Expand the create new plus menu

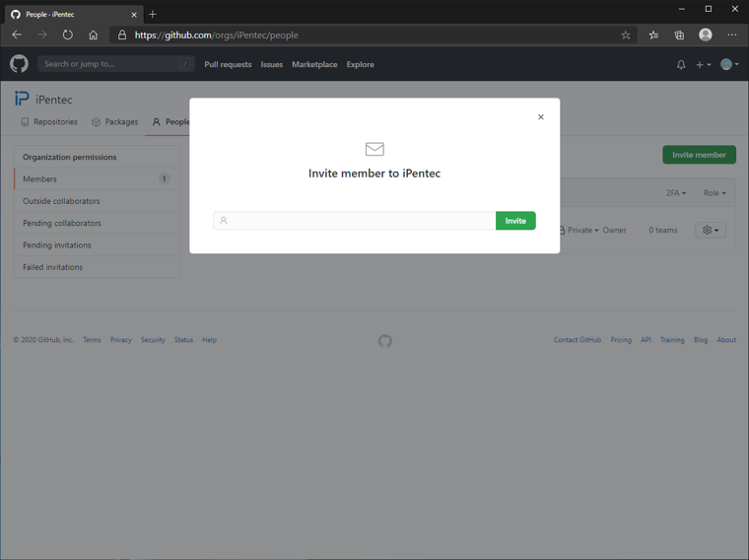click(x=703, y=64)
